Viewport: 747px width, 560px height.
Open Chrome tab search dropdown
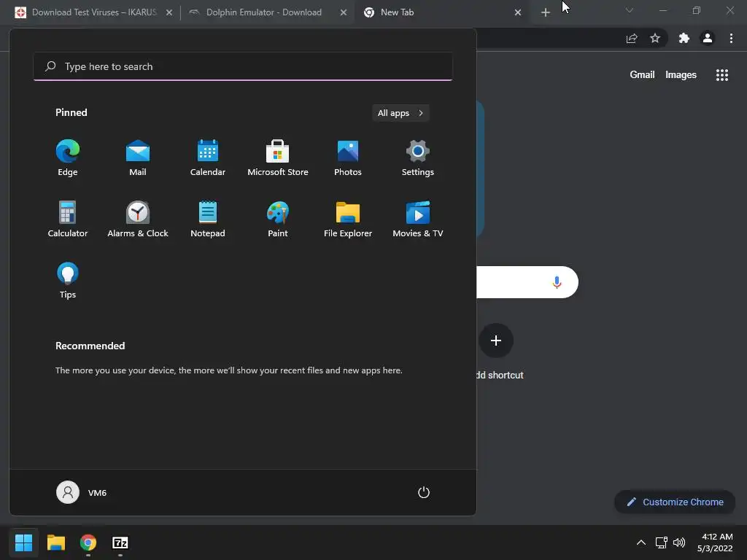click(x=630, y=10)
